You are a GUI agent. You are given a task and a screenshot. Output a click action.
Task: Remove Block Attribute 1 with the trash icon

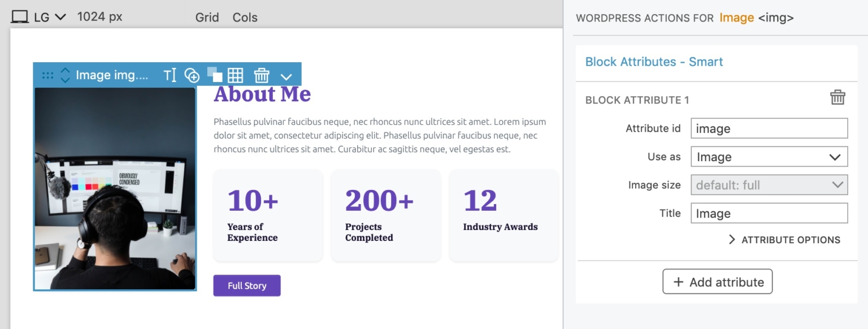[x=837, y=97]
